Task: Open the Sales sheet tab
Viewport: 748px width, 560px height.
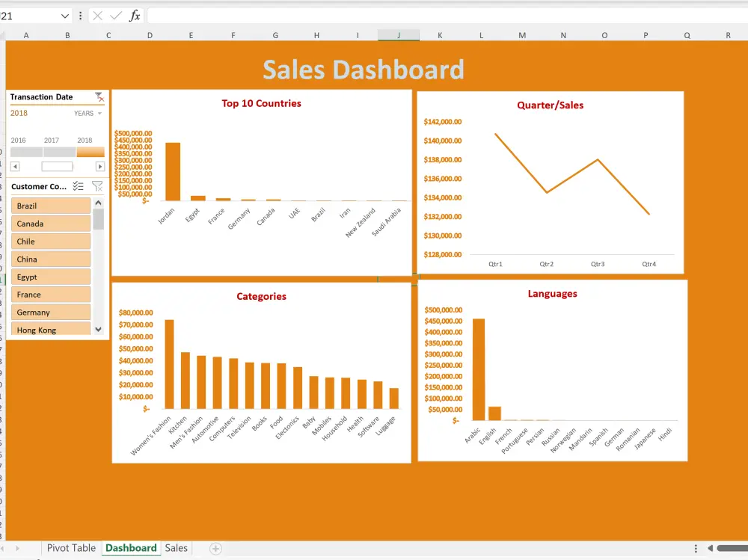Action: click(176, 548)
